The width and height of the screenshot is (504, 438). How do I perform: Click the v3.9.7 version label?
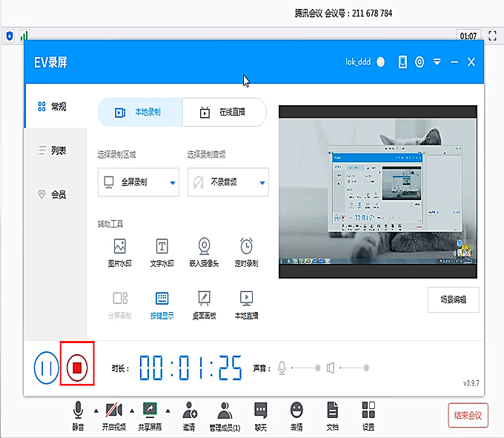click(471, 383)
